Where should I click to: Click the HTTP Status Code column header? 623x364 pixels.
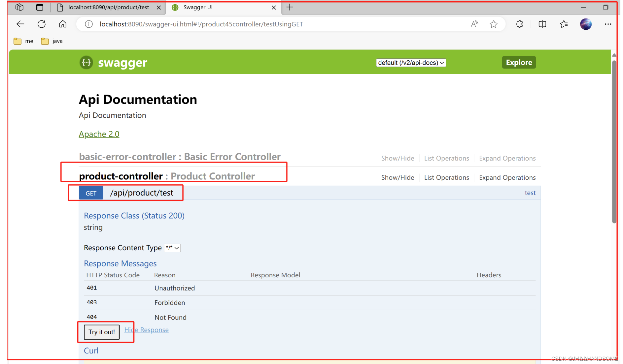pos(113,275)
